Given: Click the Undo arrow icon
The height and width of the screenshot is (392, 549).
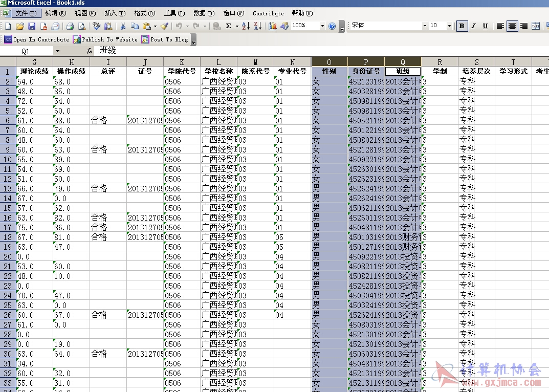Looking at the screenshot, I should click(x=179, y=26).
